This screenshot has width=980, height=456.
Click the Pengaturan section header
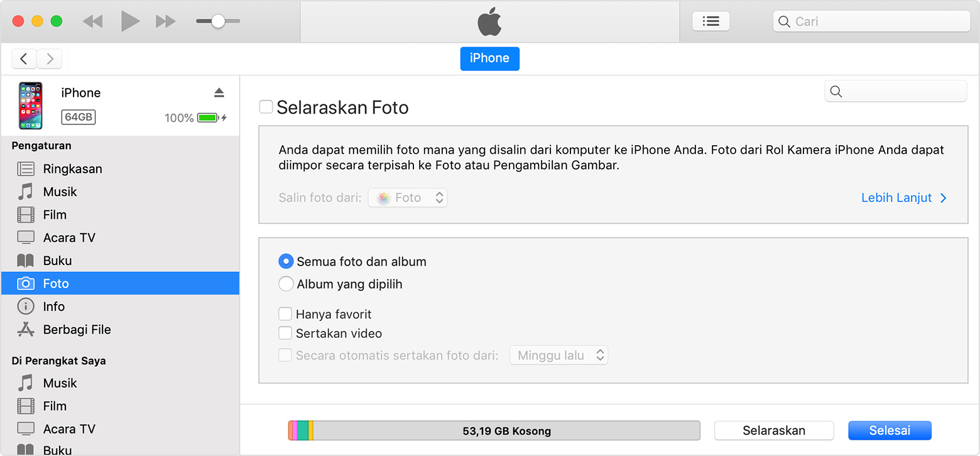coord(41,146)
